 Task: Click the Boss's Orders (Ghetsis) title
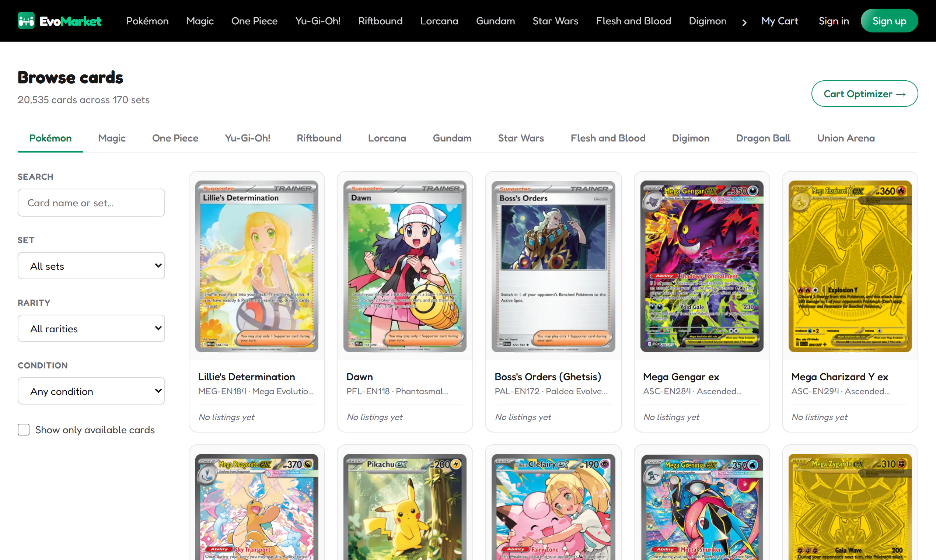(x=548, y=377)
